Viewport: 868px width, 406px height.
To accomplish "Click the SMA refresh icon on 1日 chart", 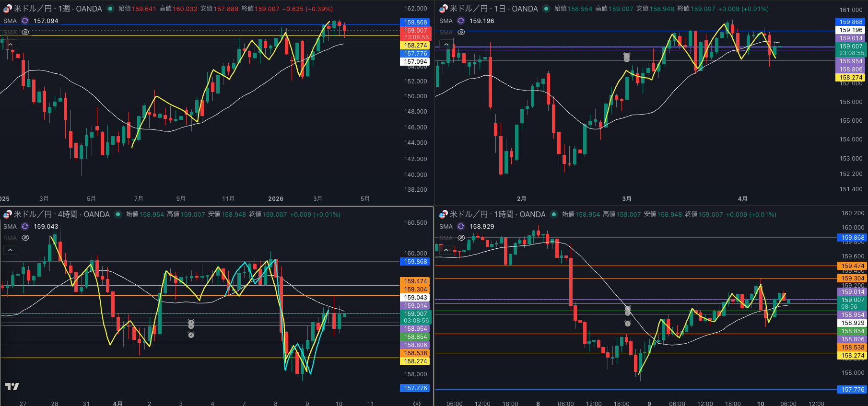I will 461,21.
